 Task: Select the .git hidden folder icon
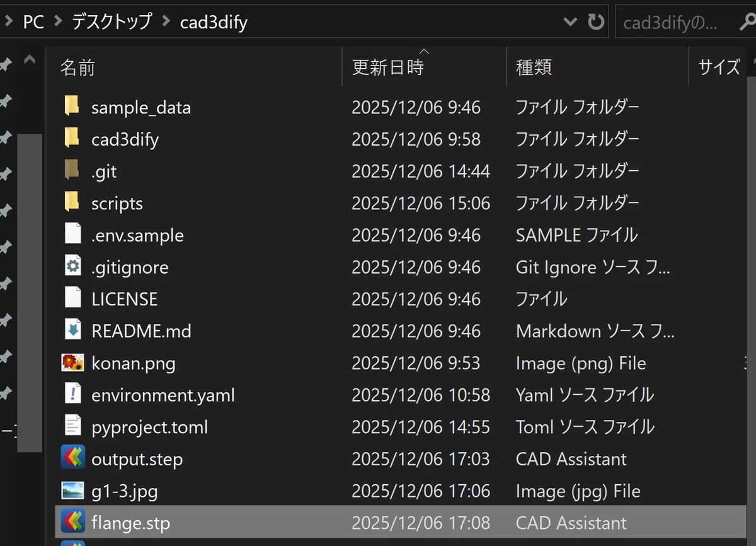click(x=72, y=170)
